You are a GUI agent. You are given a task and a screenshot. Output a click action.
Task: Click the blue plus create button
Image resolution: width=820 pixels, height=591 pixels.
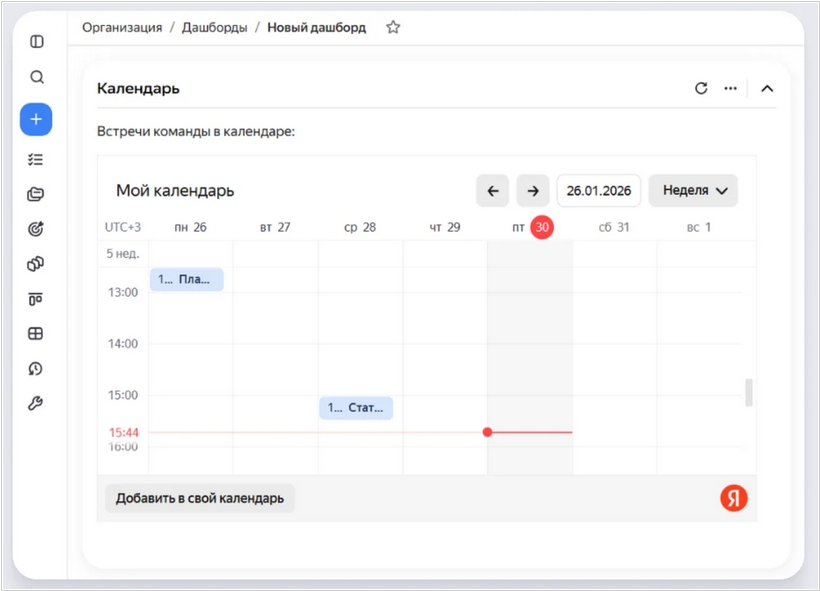[x=36, y=119]
